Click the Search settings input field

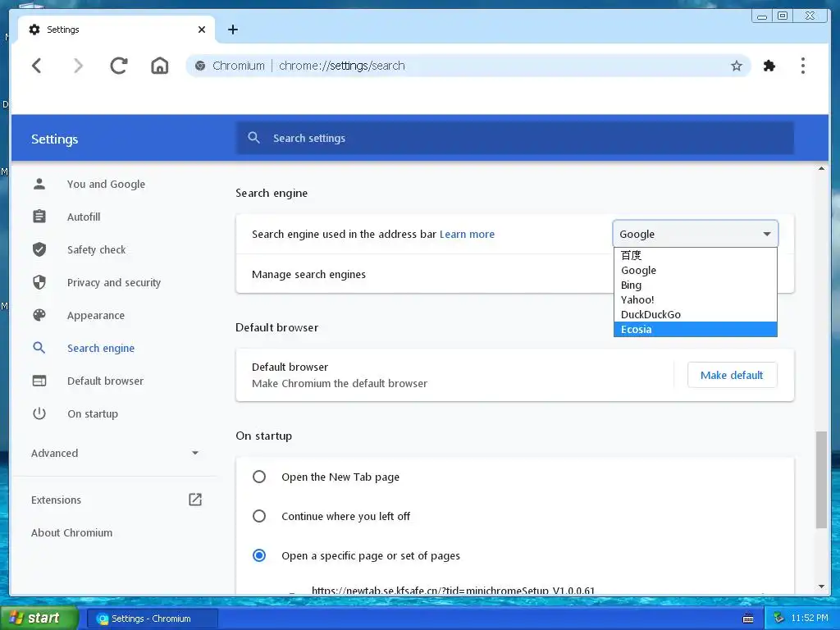click(x=515, y=138)
